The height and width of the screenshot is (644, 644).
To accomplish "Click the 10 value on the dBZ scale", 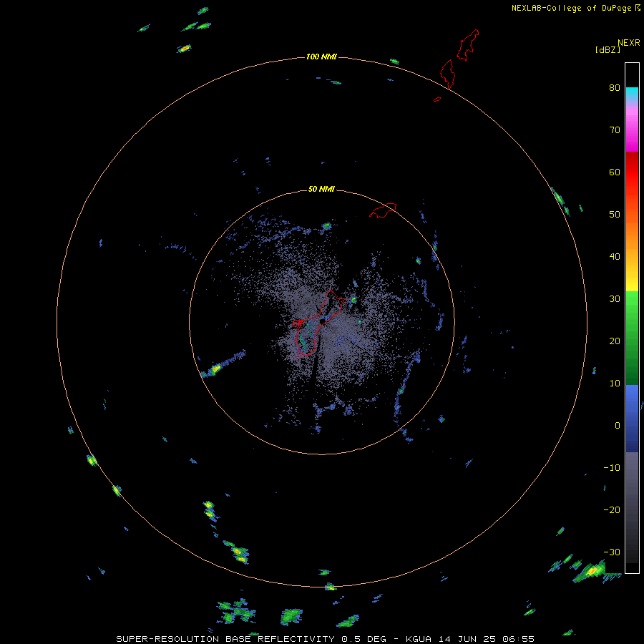I will tap(615, 384).
